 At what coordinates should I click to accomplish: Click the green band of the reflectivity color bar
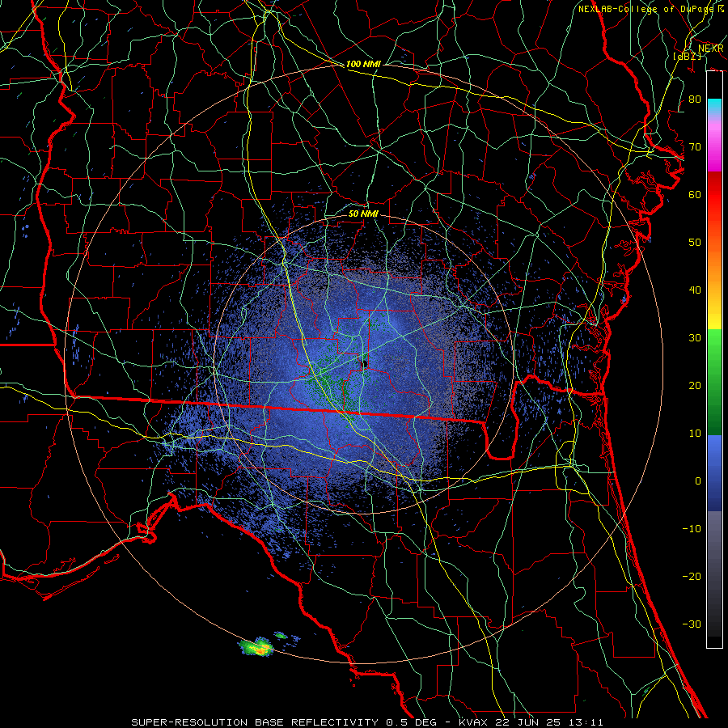(x=714, y=382)
